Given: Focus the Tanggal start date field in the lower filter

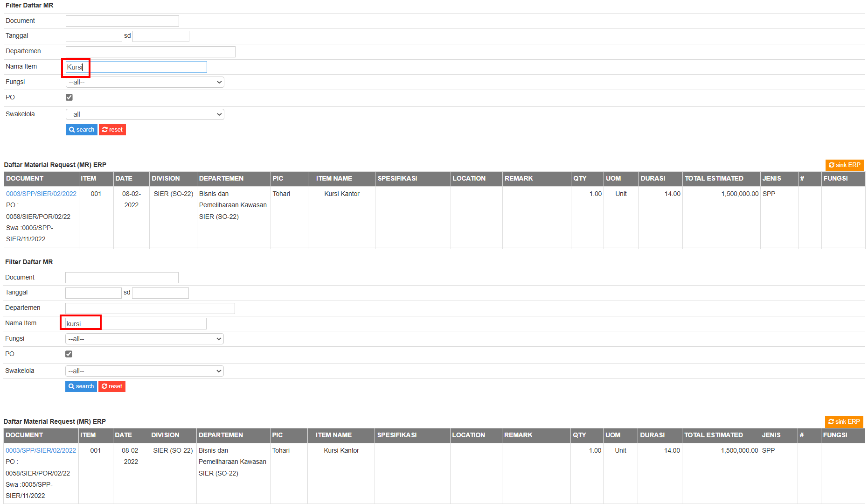Looking at the screenshot, I should click(x=93, y=293).
